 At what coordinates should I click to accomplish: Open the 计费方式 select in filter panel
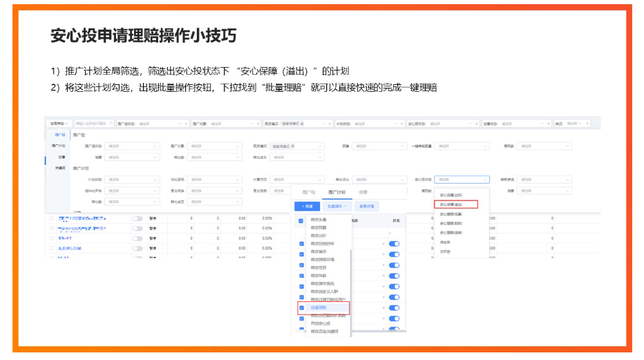coord(297,180)
